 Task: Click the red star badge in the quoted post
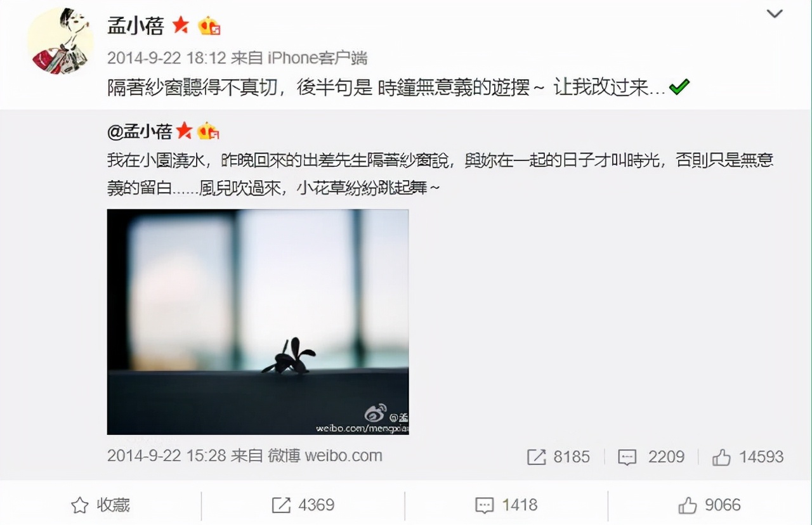184,131
